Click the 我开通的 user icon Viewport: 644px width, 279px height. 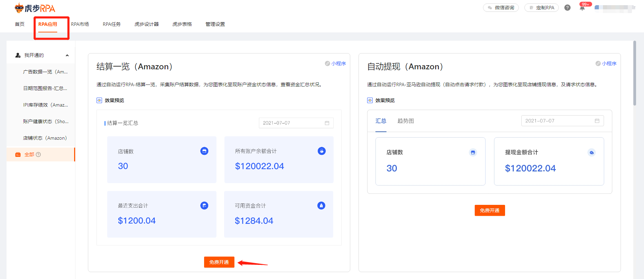(x=18, y=55)
